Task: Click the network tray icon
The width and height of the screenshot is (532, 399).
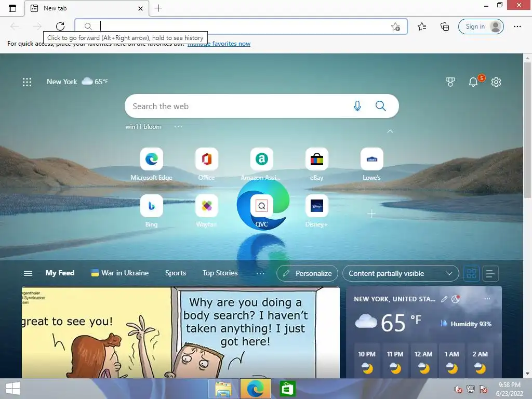Action: [471, 389]
